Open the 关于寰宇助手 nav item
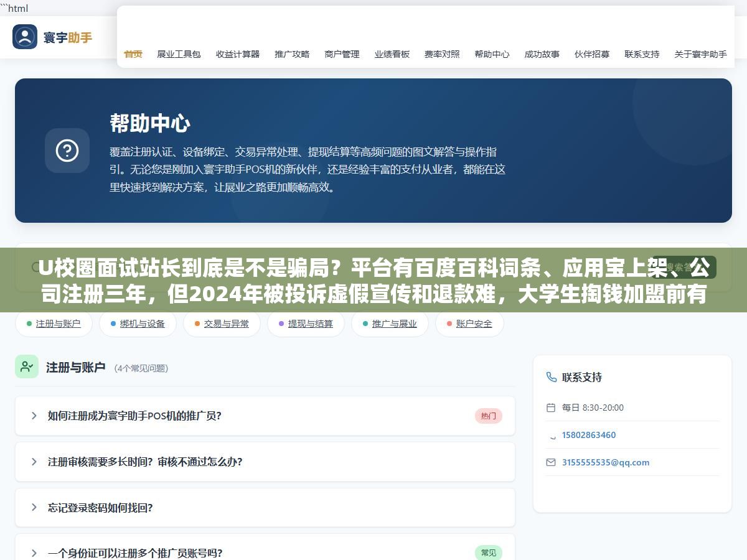This screenshot has height=560, width=747. pyautogui.click(x=700, y=54)
